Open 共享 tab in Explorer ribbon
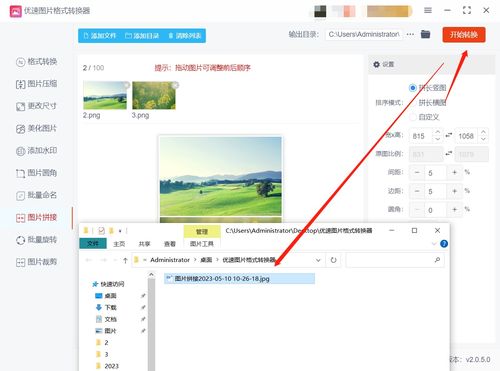The height and width of the screenshot is (371, 500). click(144, 244)
